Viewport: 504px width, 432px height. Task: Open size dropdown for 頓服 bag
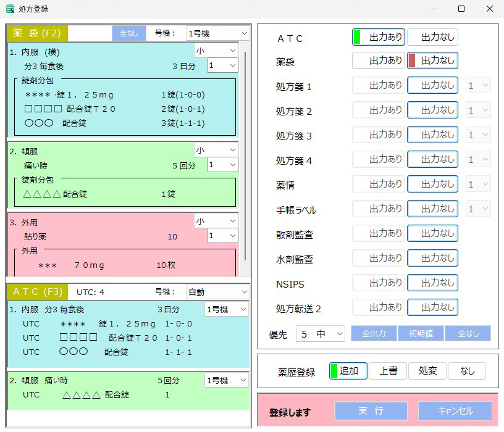[x=216, y=150]
